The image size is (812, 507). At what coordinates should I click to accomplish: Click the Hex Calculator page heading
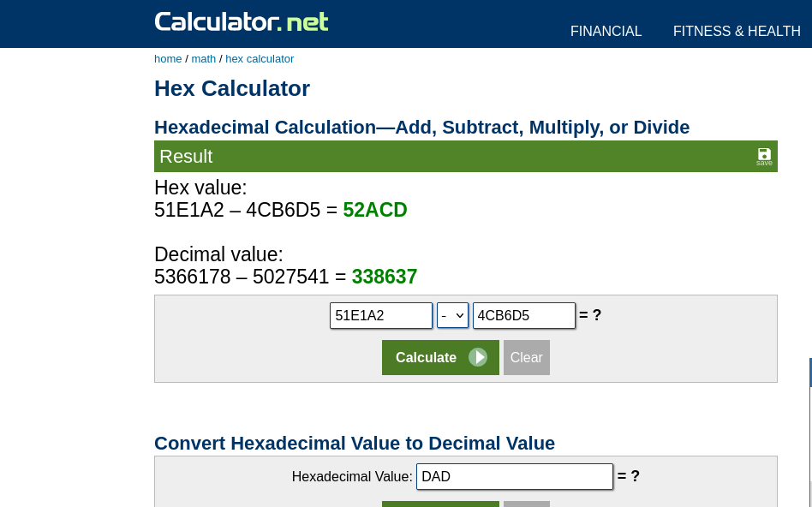tap(232, 88)
